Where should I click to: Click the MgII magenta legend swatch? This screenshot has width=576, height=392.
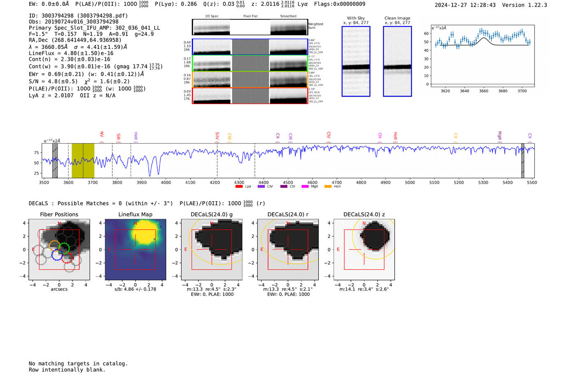point(305,187)
